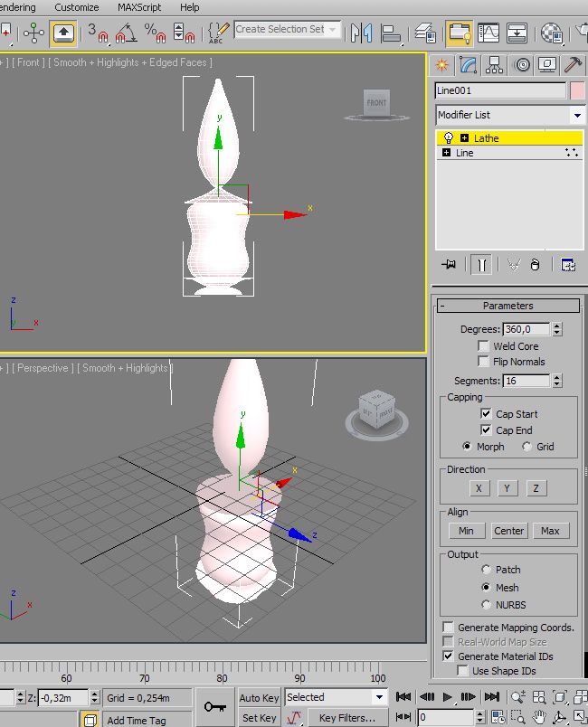Open the Graphite Modeling Tools ribbon

point(459,33)
